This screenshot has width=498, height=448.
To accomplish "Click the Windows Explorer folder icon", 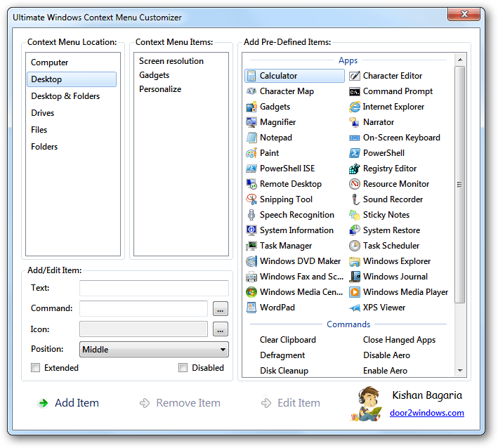I will click(355, 261).
